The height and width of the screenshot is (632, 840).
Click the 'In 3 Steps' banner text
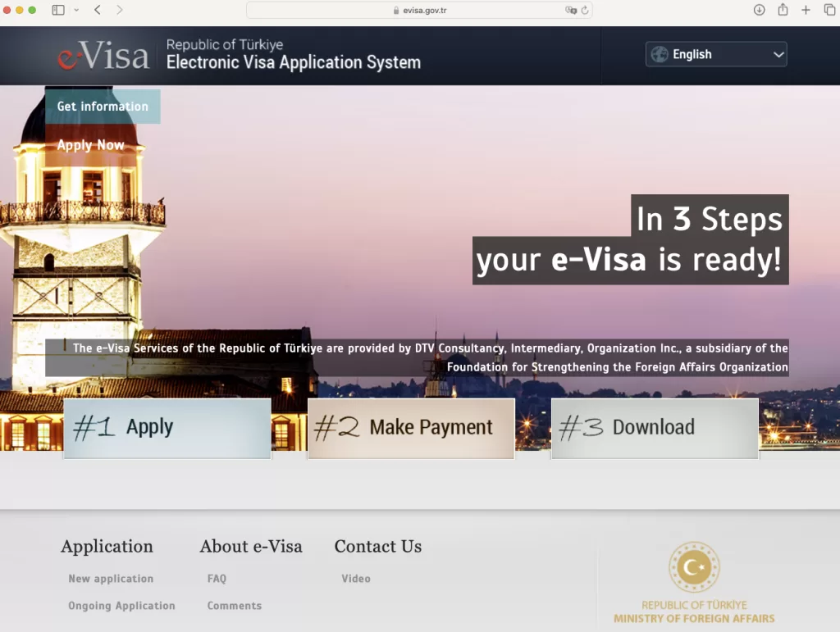(x=710, y=219)
